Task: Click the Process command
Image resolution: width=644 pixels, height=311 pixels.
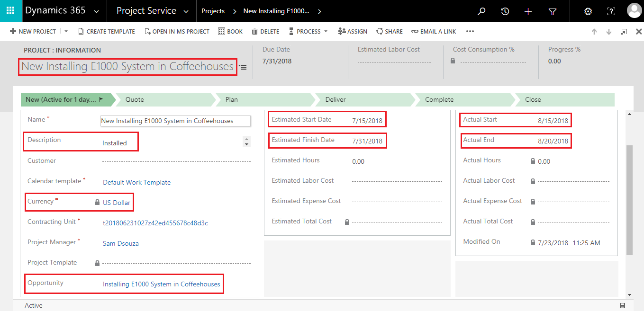Action: coord(308,31)
